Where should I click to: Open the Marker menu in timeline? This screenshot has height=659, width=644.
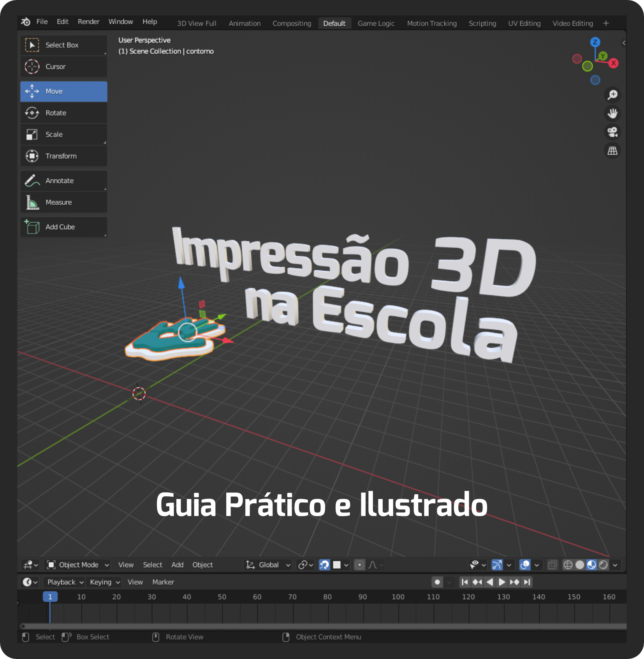point(163,582)
